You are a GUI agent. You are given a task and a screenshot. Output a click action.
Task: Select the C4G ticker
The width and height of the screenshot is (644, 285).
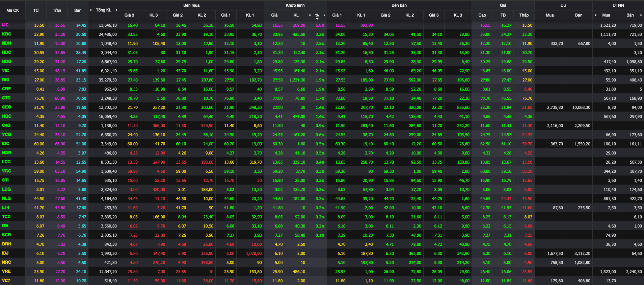pos(6,125)
